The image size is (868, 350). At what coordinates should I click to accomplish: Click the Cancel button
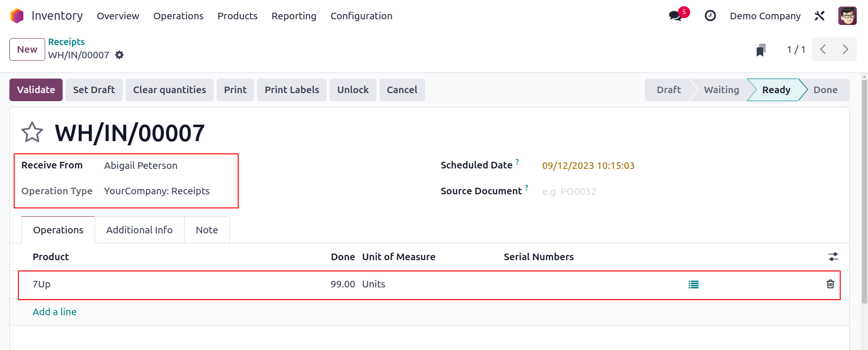pyautogui.click(x=402, y=90)
